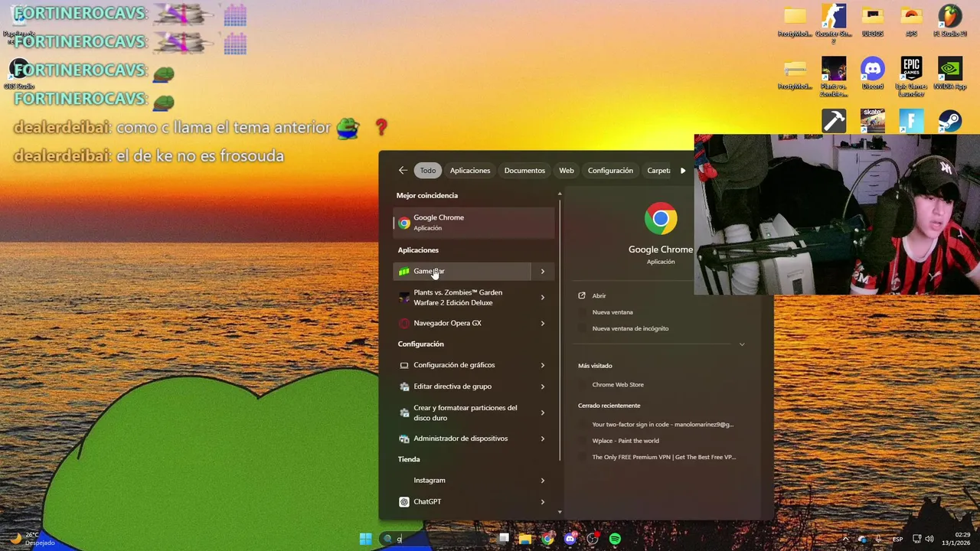
Task: Open Chrome Web Store from Más visitado
Action: pyautogui.click(x=618, y=385)
